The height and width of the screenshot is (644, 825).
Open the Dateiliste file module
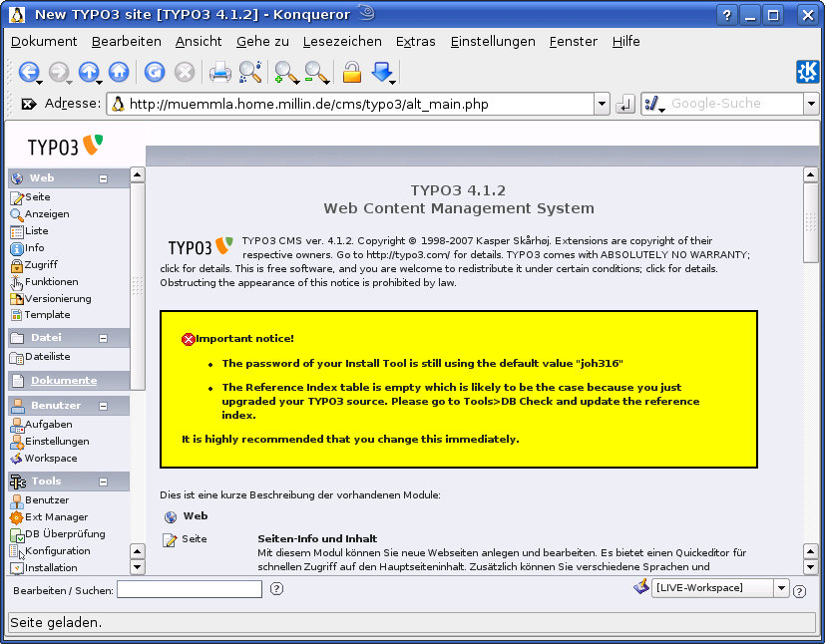point(40,357)
